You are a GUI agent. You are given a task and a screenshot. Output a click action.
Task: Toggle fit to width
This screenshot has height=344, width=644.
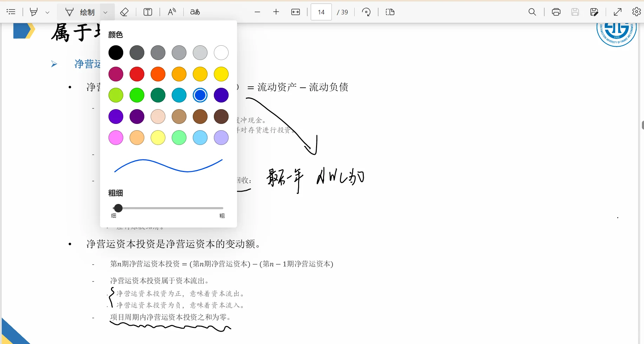[x=295, y=12]
